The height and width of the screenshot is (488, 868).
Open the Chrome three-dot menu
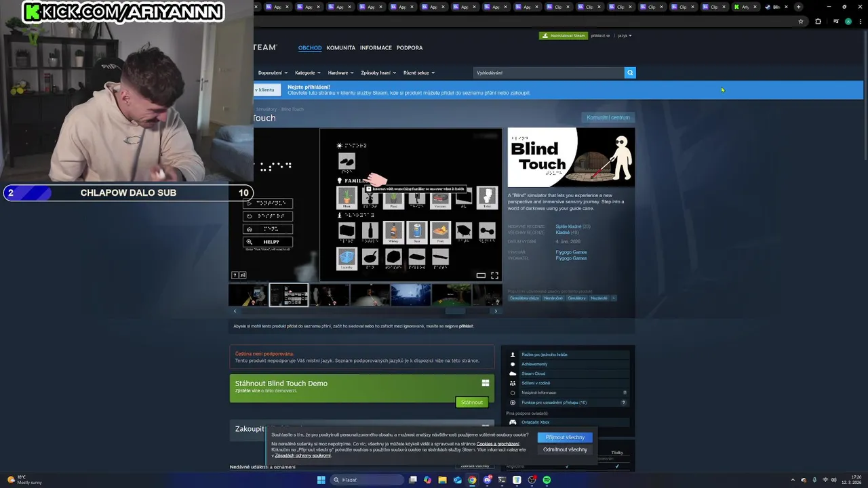[860, 22]
